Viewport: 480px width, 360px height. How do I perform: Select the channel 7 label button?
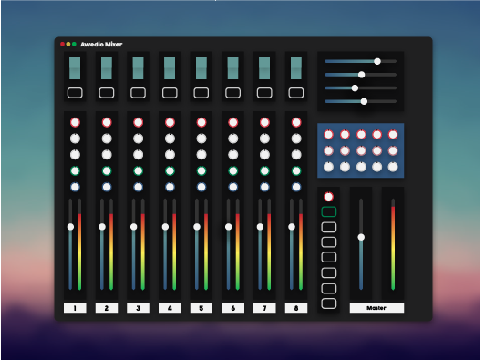click(x=264, y=308)
